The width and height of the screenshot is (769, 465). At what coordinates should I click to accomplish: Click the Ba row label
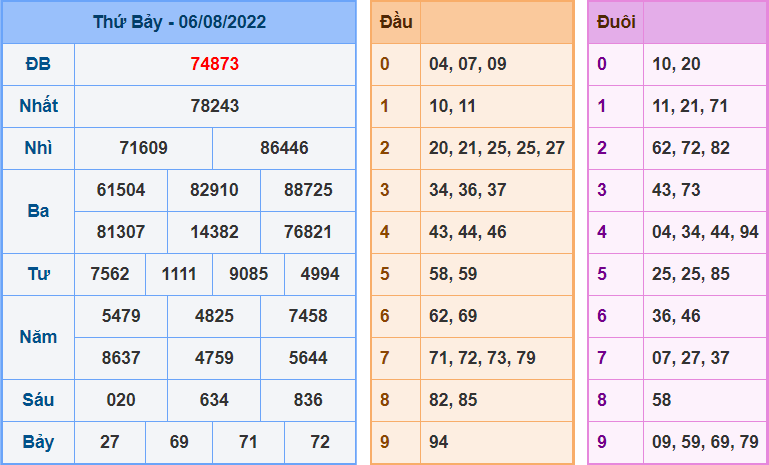(38, 211)
